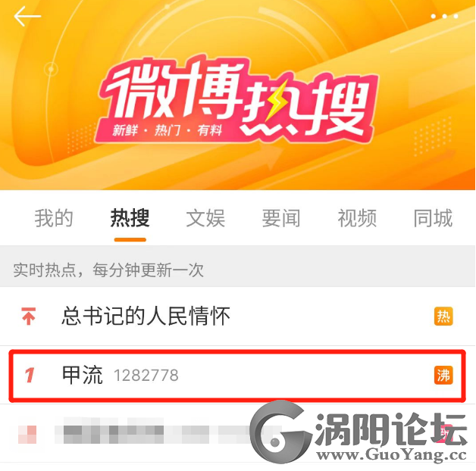The height and width of the screenshot is (471, 476).
Task: Open the 要闻 tab
Action: point(281,218)
